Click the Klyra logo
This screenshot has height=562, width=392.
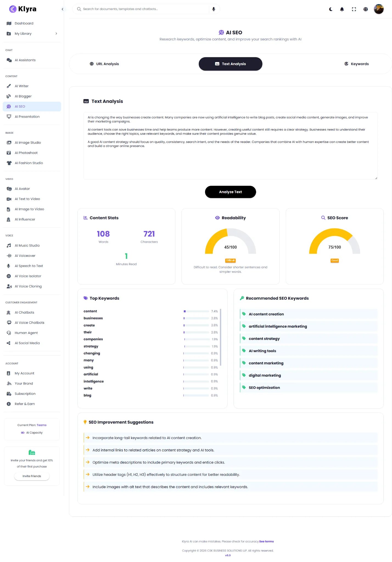[x=23, y=9]
